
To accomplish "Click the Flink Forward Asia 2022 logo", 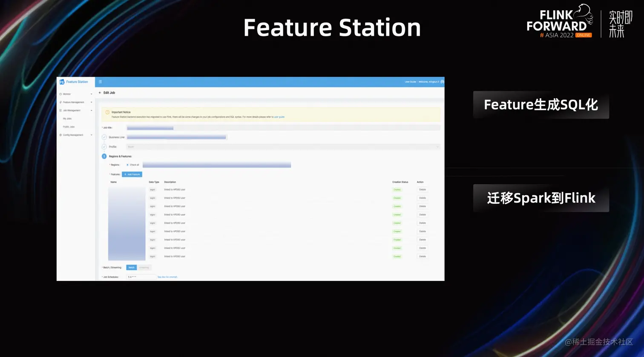I will (x=560, y=22).
